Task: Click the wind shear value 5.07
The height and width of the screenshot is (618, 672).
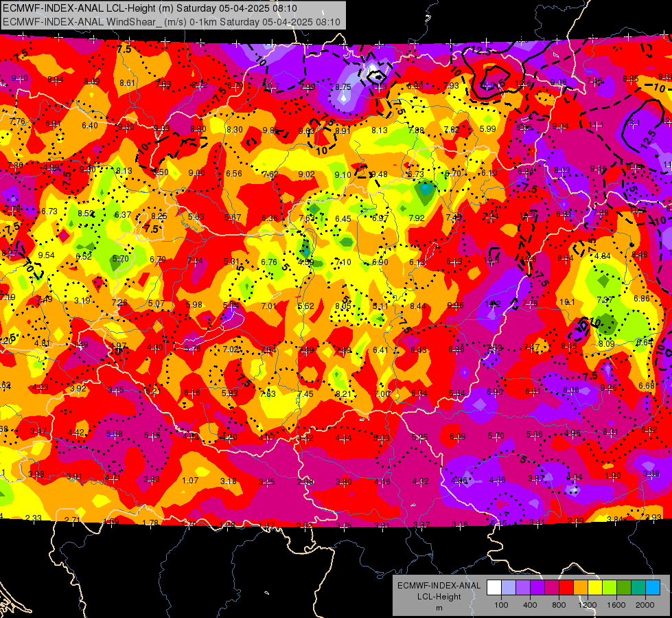Action: coord(157,304)
